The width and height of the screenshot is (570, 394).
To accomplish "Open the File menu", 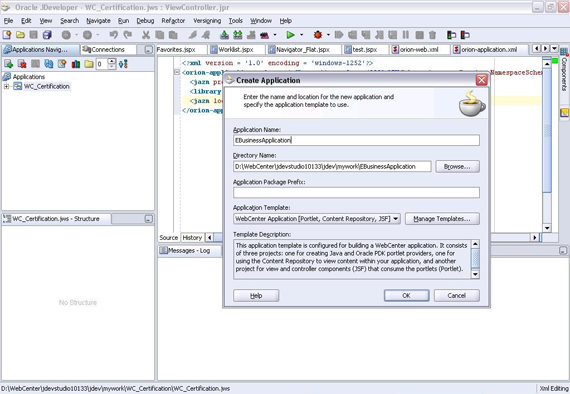I will pos(8,21).
